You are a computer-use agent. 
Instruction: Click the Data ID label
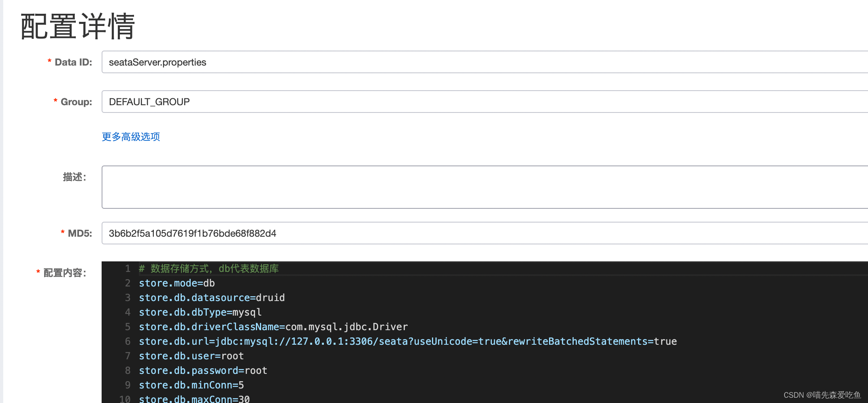point(73,62)
